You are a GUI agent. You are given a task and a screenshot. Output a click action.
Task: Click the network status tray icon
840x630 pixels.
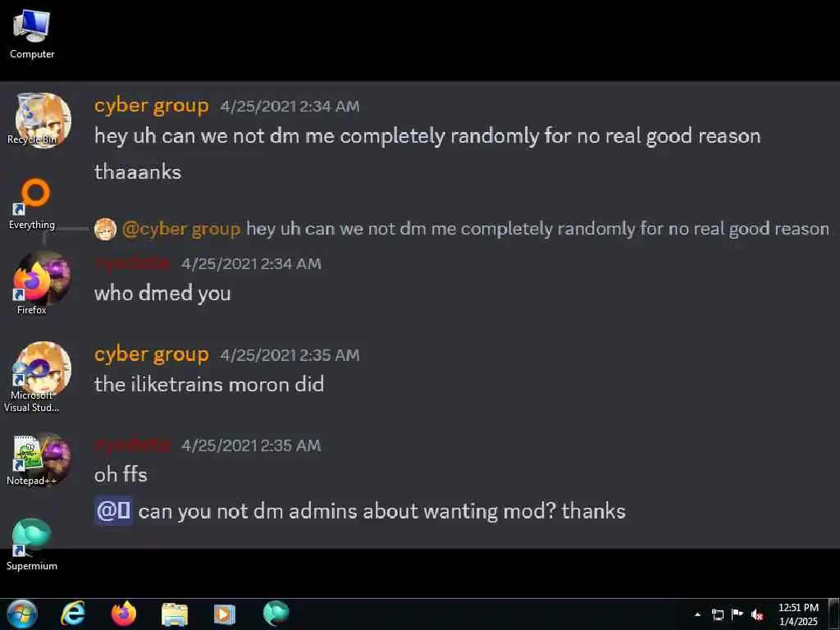click(x=717, y=614)
